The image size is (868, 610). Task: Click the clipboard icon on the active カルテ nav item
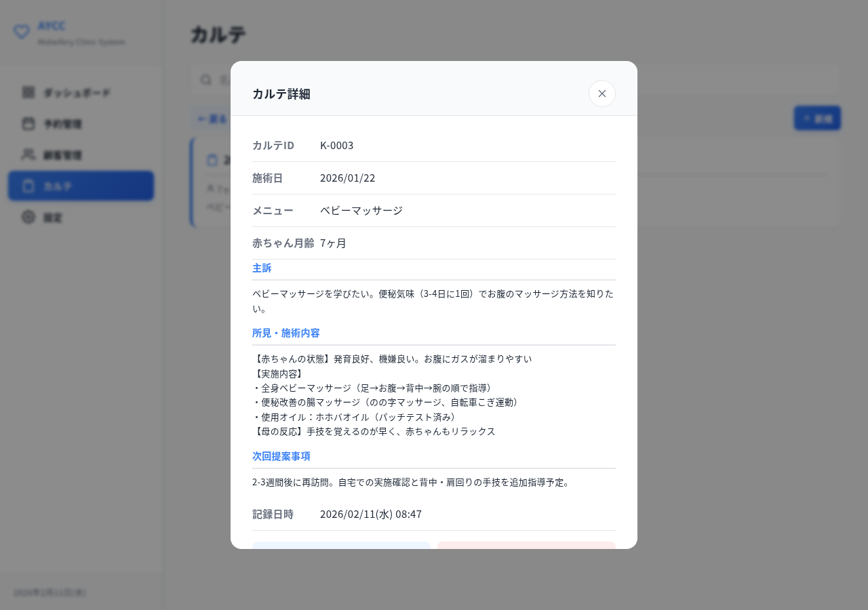point(27,186)
